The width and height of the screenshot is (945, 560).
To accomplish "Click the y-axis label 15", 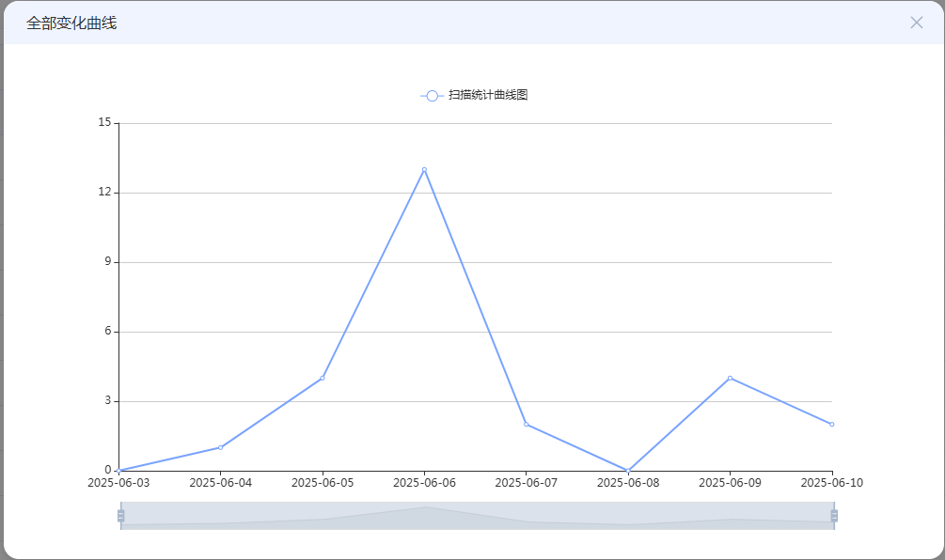I will pos(105,122).
